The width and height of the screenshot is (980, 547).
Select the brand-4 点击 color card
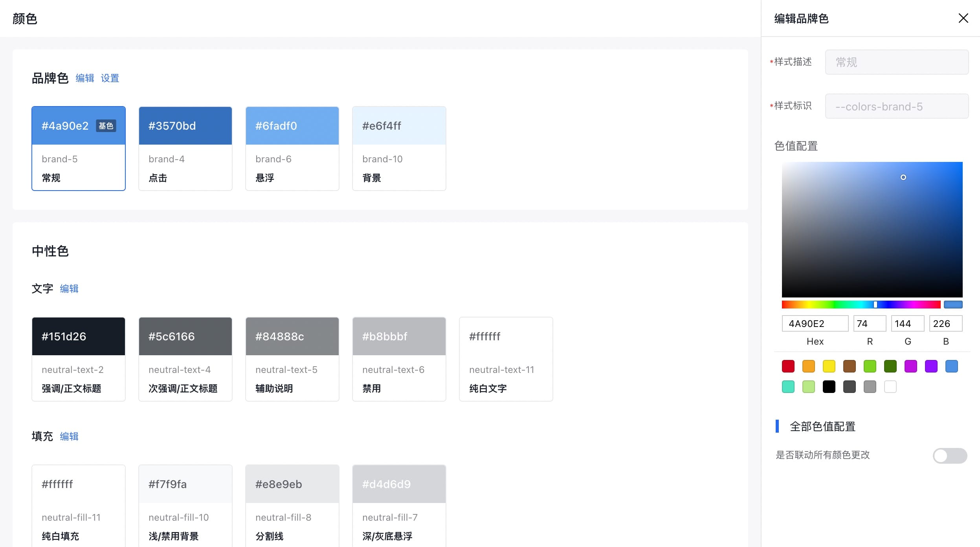click(185, 149)
